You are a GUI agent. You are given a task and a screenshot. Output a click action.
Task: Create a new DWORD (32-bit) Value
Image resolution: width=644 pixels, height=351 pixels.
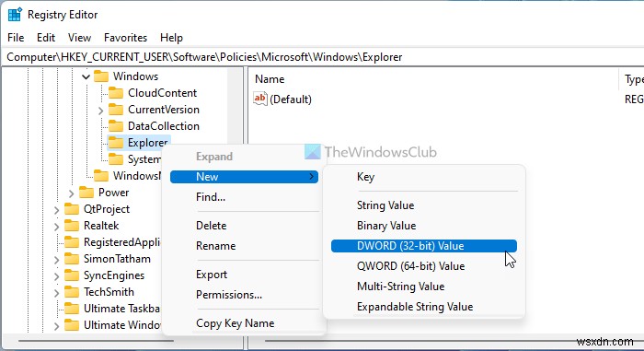coord(424,246)
